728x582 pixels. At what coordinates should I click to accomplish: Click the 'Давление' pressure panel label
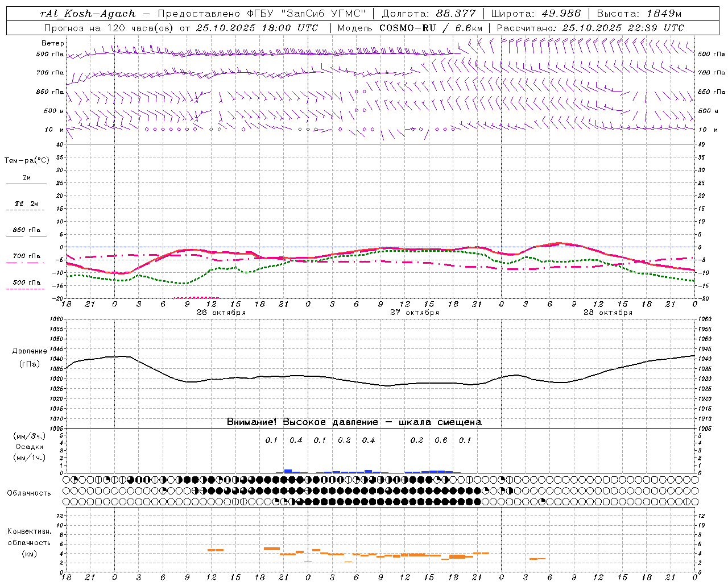[30, 351]
